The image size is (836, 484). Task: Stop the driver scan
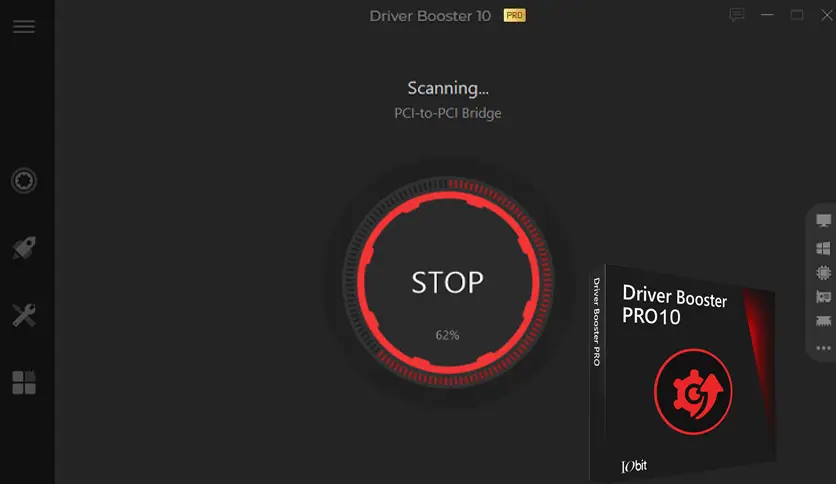[447, 282]
